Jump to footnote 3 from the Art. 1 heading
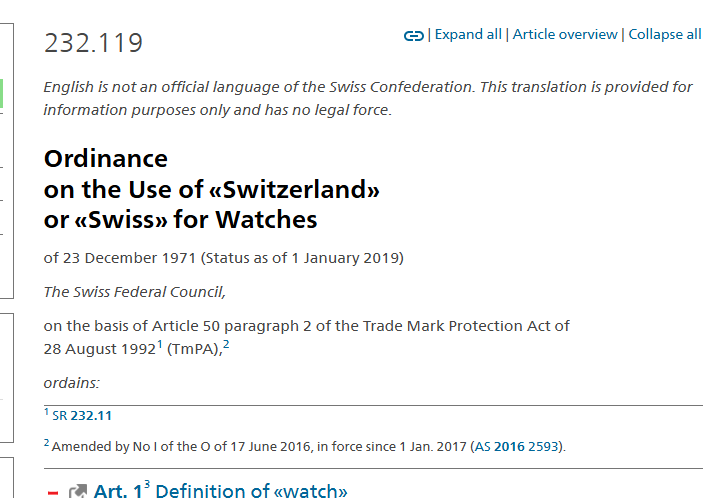703x498 pixels. tap(147, 485)
